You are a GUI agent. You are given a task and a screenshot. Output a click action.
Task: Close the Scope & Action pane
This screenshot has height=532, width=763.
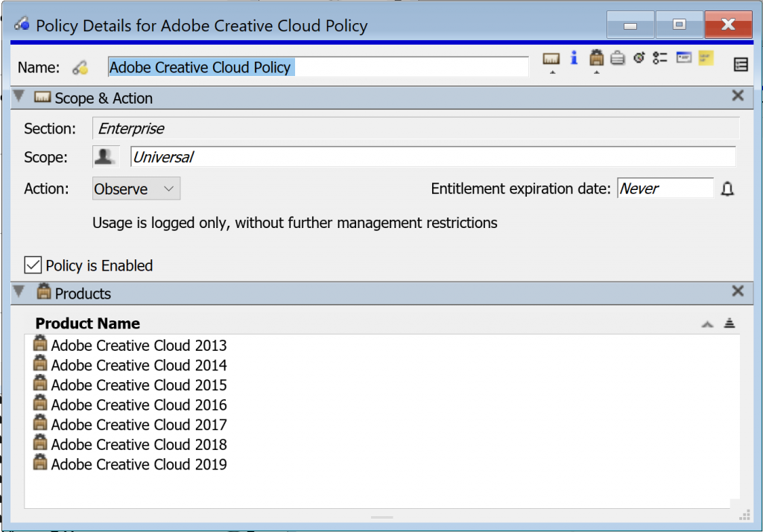click(x=738, y=95)
